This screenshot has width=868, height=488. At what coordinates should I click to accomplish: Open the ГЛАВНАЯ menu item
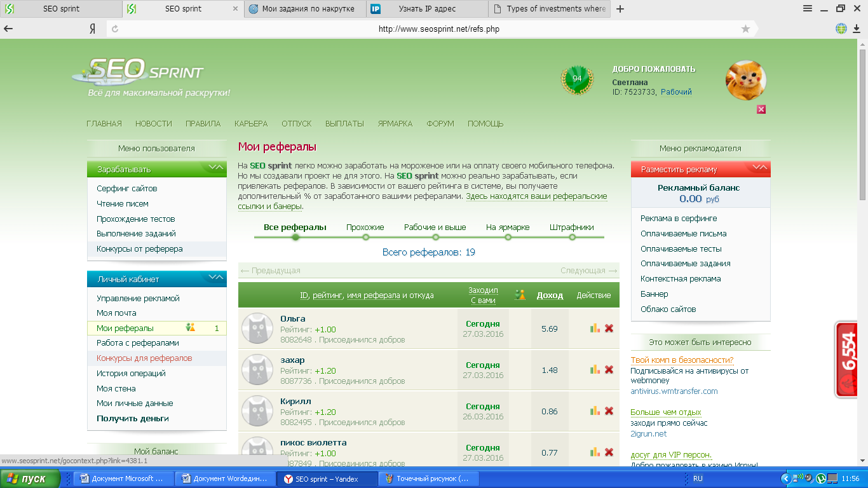point(104,123)
